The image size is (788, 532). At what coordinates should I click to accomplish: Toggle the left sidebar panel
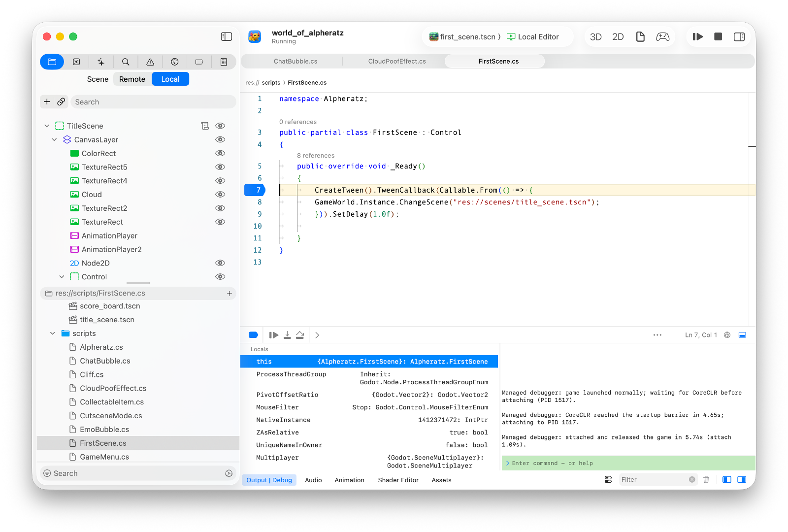point(227,36)
